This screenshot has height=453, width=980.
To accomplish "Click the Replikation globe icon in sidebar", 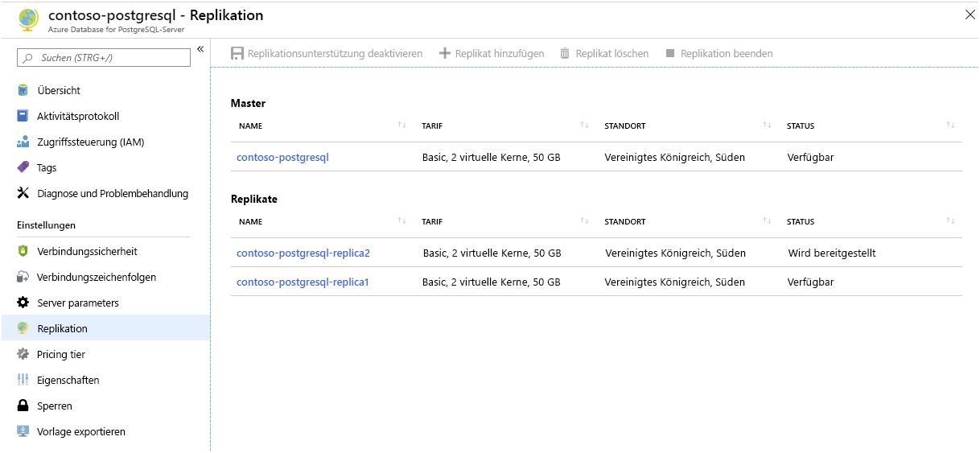I will click(x=23, y=328).
